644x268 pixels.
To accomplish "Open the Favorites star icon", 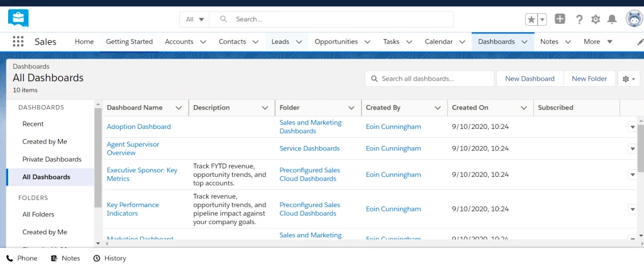I will [531, 20].
